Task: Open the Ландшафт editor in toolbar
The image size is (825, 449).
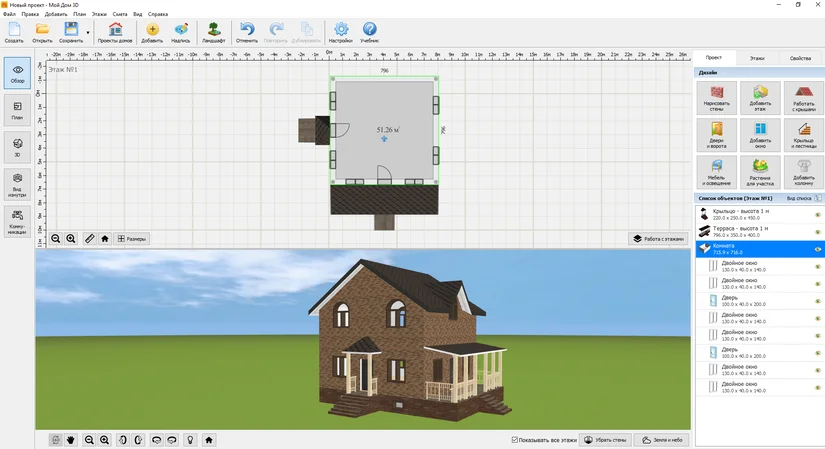Action: (213, 33)
